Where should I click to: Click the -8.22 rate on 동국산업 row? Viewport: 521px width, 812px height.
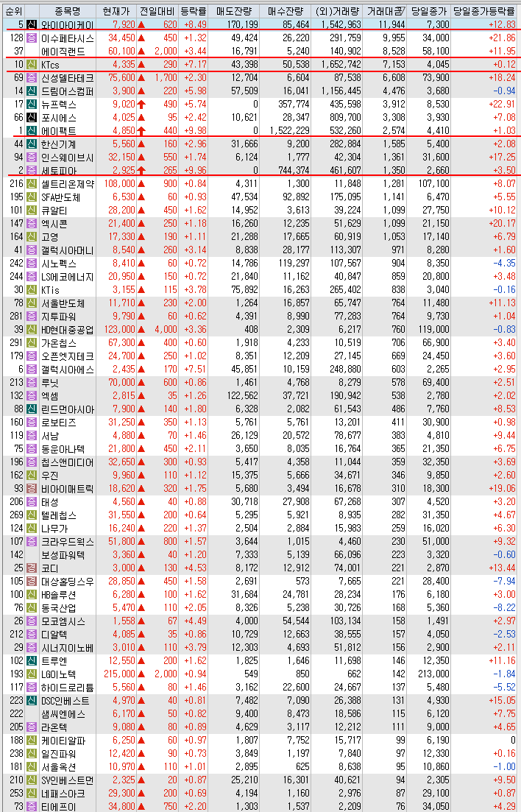[504, 608]
